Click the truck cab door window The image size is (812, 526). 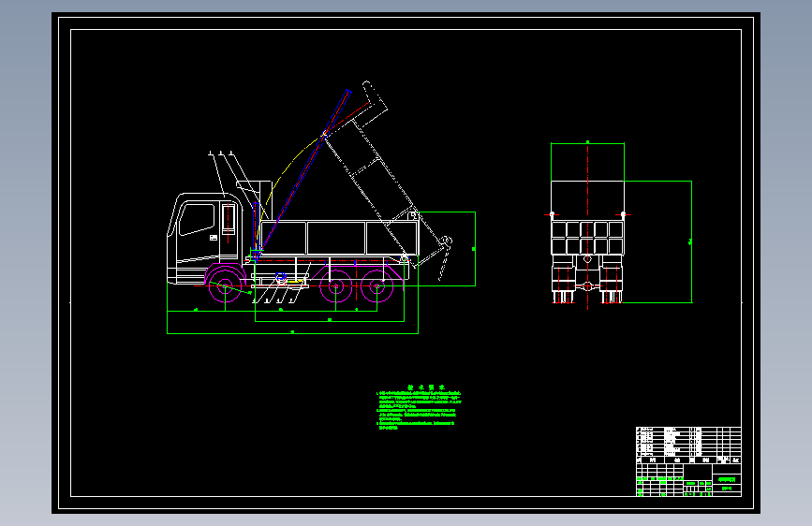tap(197, 219)
